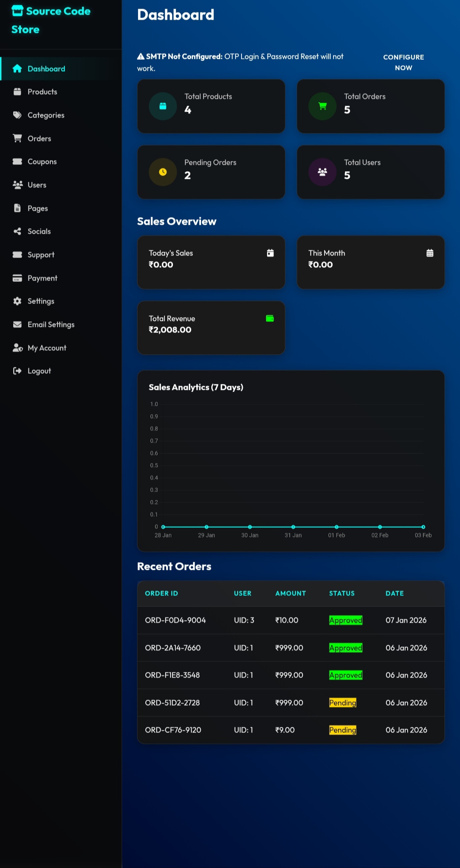Click the Payment credit card icon
This screenshot has width=460, height=868.
tap(17, 278)
